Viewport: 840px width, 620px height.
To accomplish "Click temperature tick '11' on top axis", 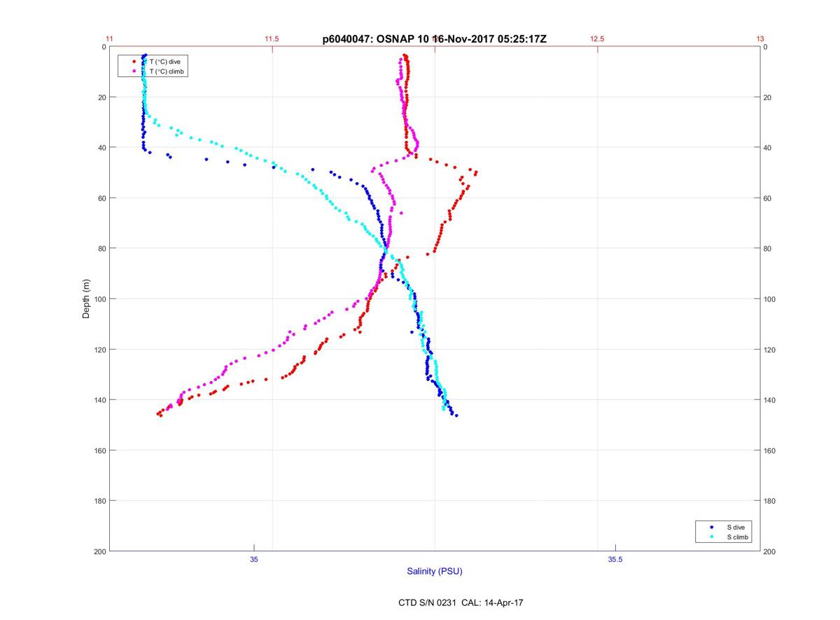I will coord(109,39).
